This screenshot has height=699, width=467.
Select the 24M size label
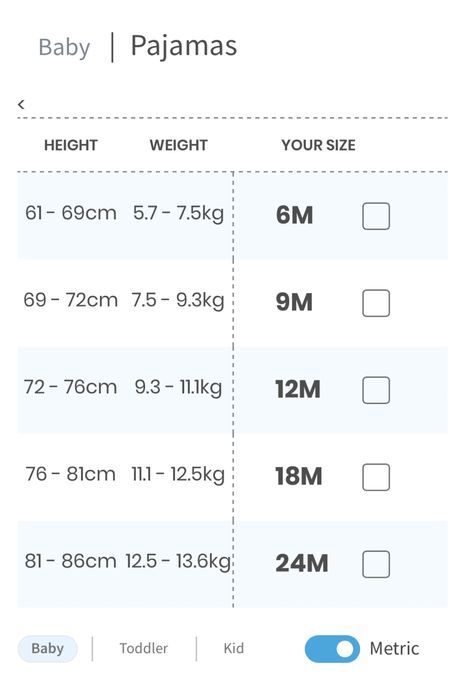coord(302,563)
